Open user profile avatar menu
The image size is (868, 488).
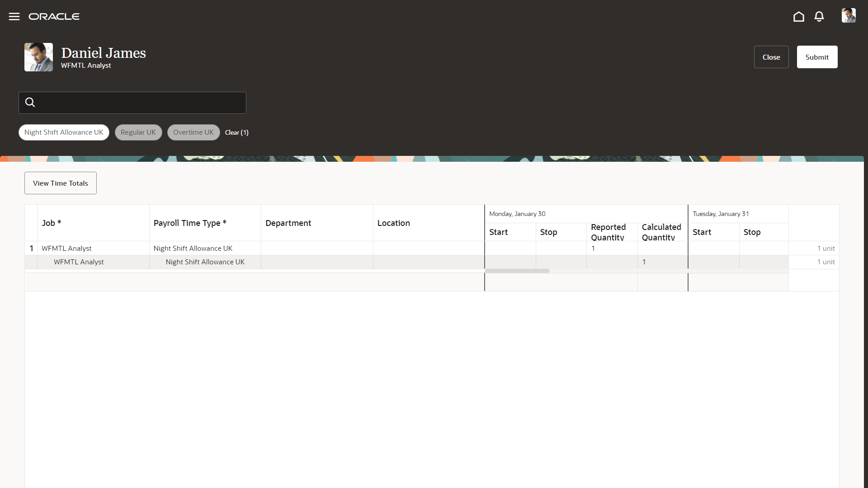pos(848,16)
